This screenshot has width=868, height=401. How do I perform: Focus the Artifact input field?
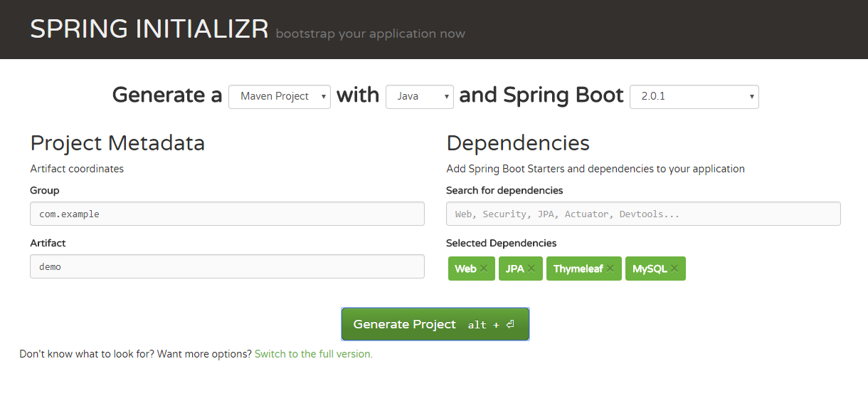227,266
